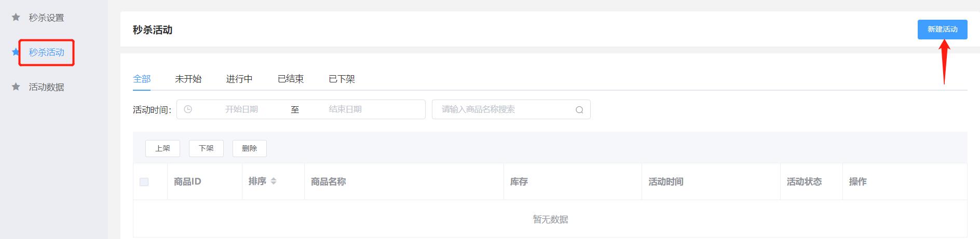Toggle the 排序 column sort arrows
Viewport: 980px width, 239px height.
[x=274, y=181]
